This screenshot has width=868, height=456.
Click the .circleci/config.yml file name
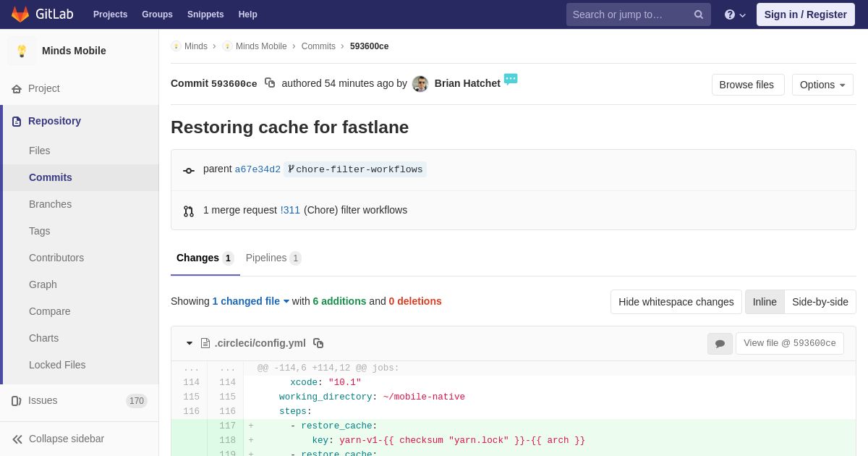pos(260,343)
